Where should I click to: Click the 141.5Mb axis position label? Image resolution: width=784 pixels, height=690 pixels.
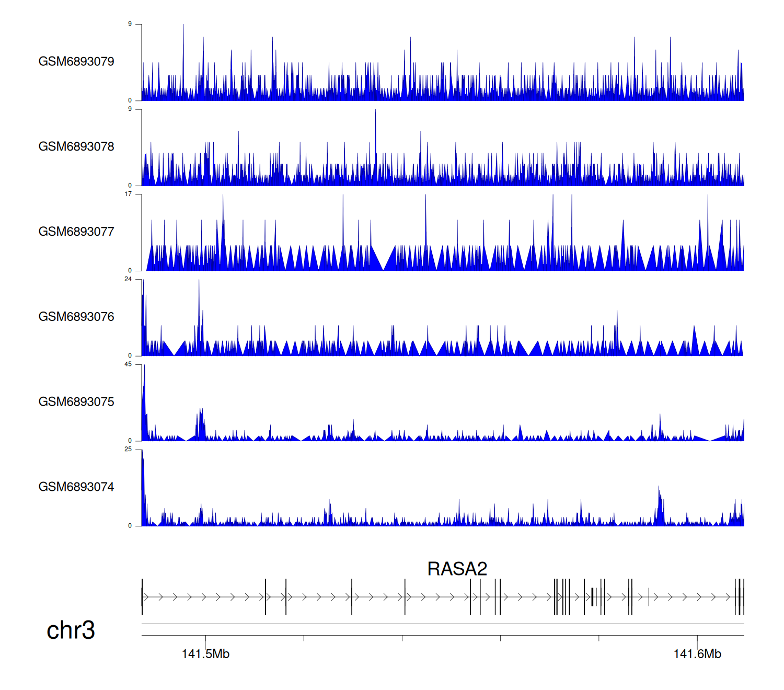click(205, 654)
